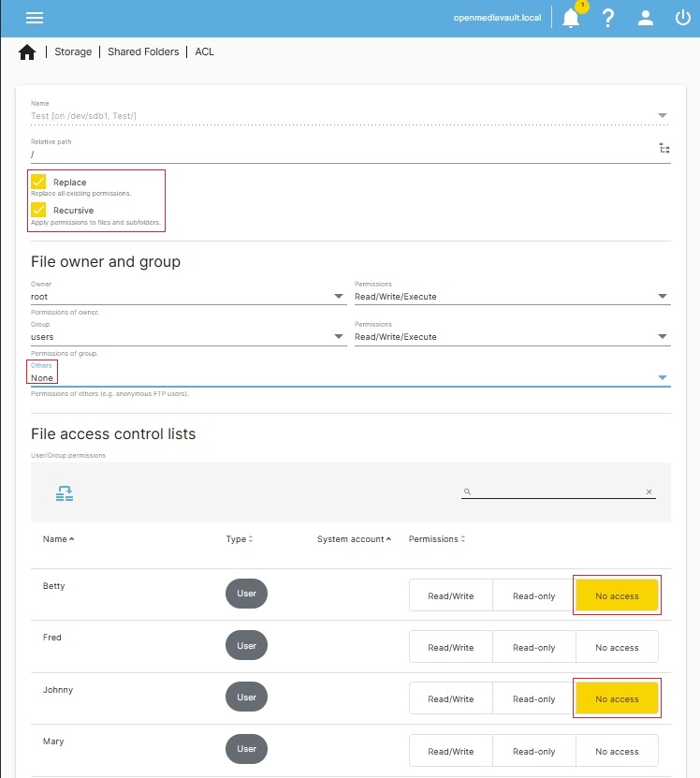Image resolution: width=700 pixels, height=778 pixels.
Task: Open the Group dropdown showing users
Action: point(187,337)
